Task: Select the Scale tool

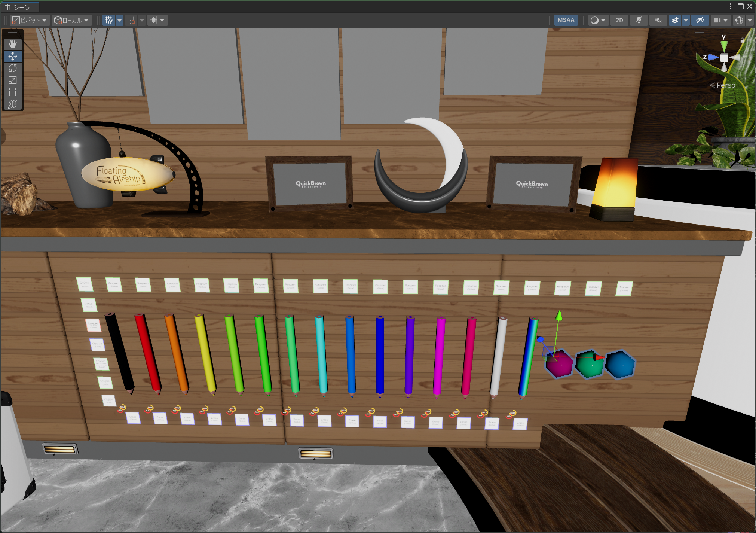Action: [13, 80]
